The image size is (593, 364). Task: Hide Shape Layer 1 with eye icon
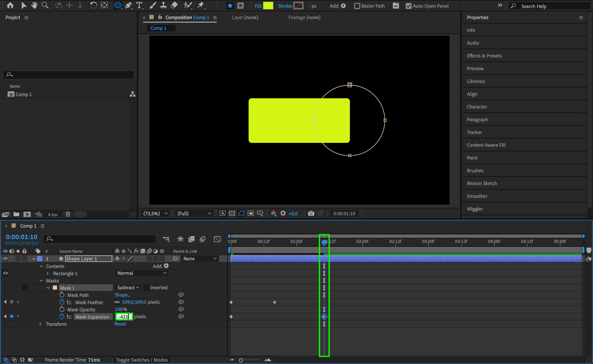[5, 259]
